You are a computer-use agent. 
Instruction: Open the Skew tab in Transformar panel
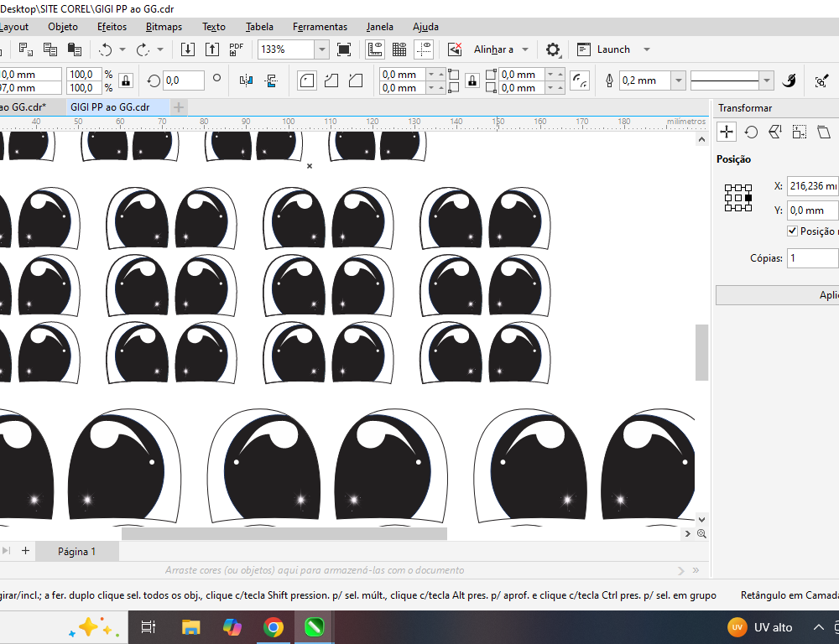(x=824, y=132)
